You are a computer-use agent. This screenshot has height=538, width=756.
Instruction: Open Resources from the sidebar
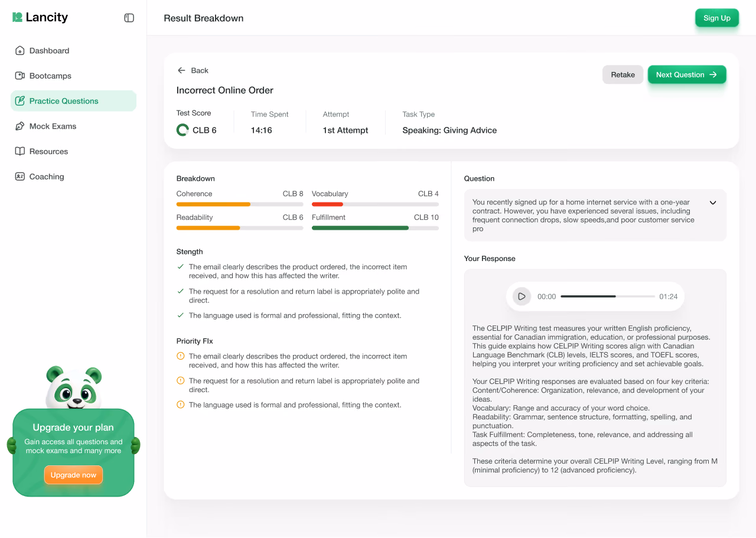pyautogui.click(x=73, y=151)
